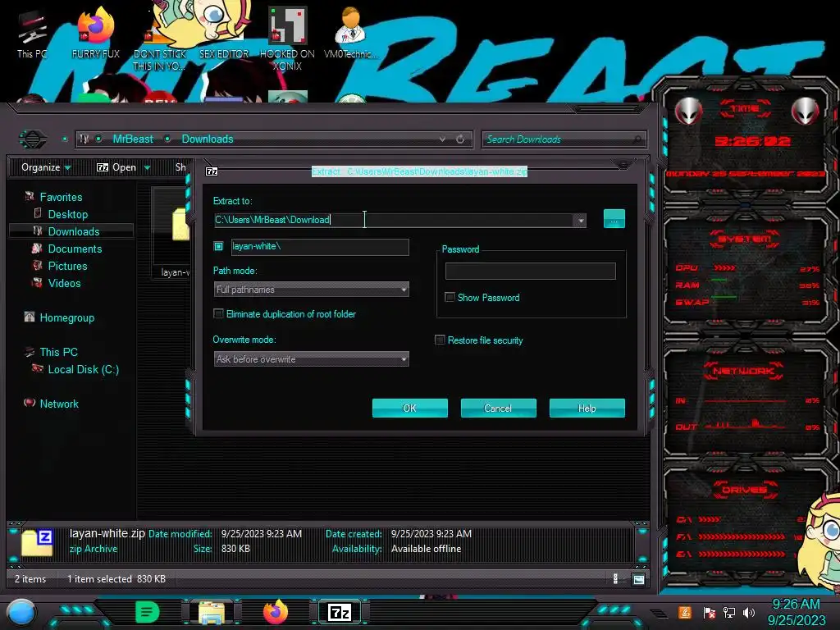840x630 pixels.
Task: Click the Search Downloads box
Action: pyautogui.click(x=564, y=139)
